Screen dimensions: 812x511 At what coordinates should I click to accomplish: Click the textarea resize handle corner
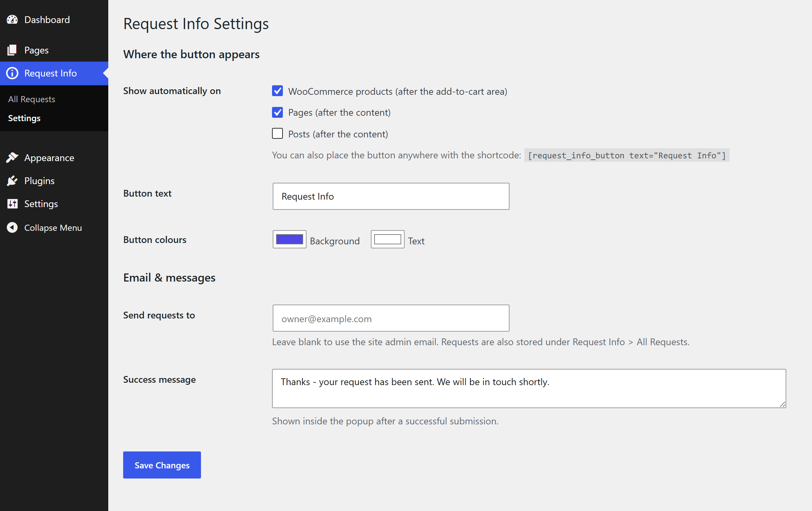click(783, 404)
